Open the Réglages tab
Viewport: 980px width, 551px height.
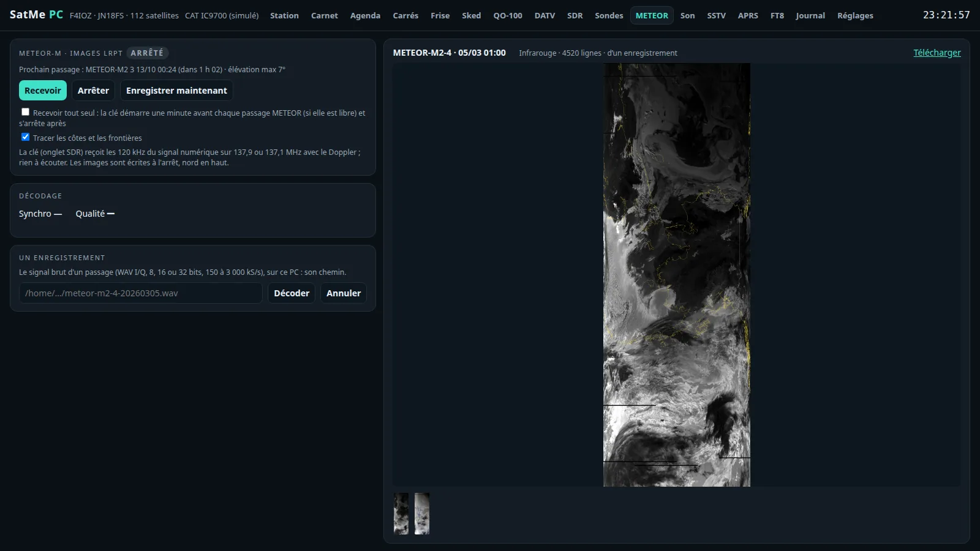coord(855,15)
